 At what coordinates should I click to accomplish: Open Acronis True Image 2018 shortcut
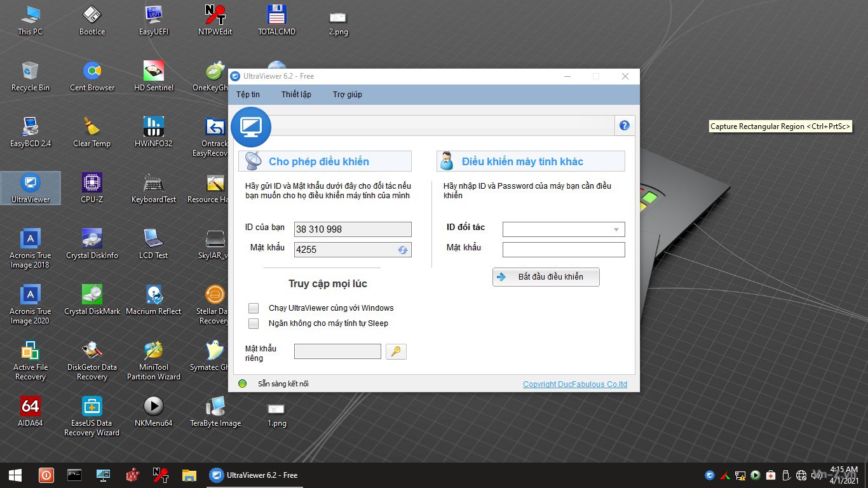(x=30, y=248)
